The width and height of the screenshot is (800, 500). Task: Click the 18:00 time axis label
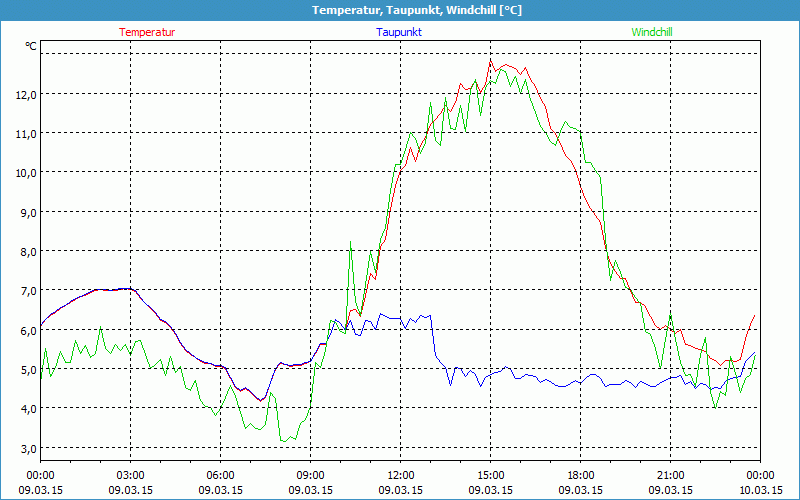coord(581,476)
